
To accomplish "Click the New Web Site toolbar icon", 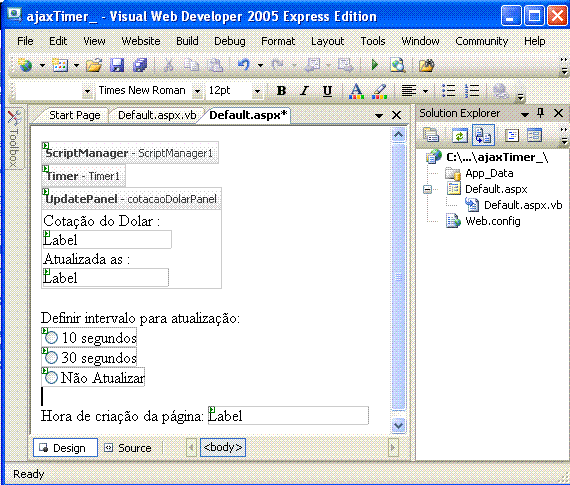I will point(26,66).
